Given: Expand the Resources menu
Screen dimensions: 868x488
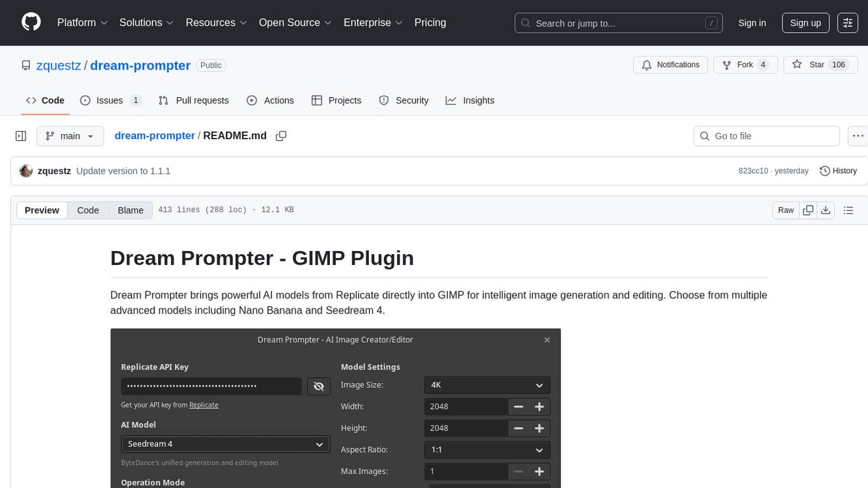Looking at the screenshot, I should (x=216, y=23).
